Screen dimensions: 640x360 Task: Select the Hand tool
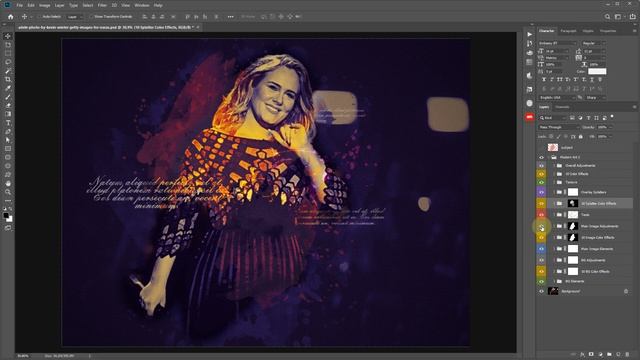pyautogui.click(x=8, y=183)
